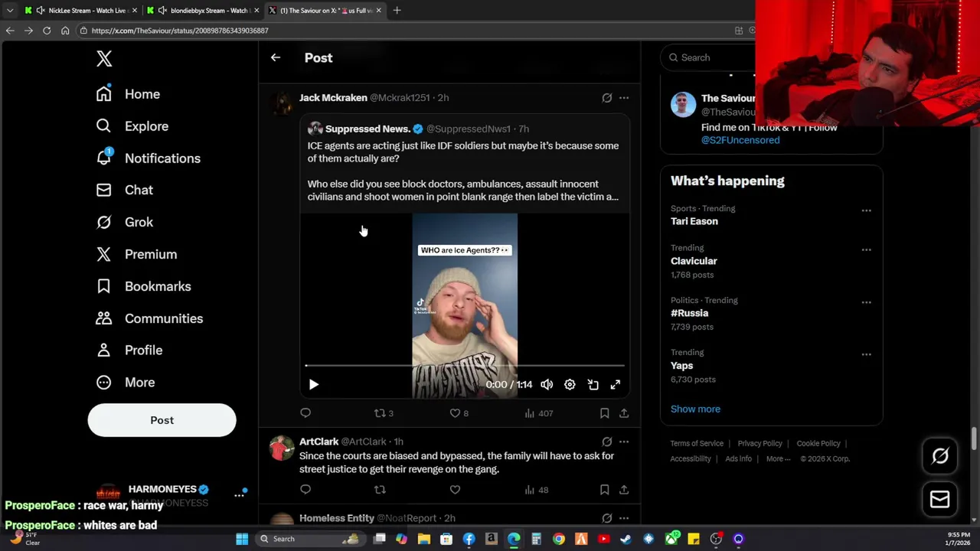Open more options for Yaps trend

point(866,354)
